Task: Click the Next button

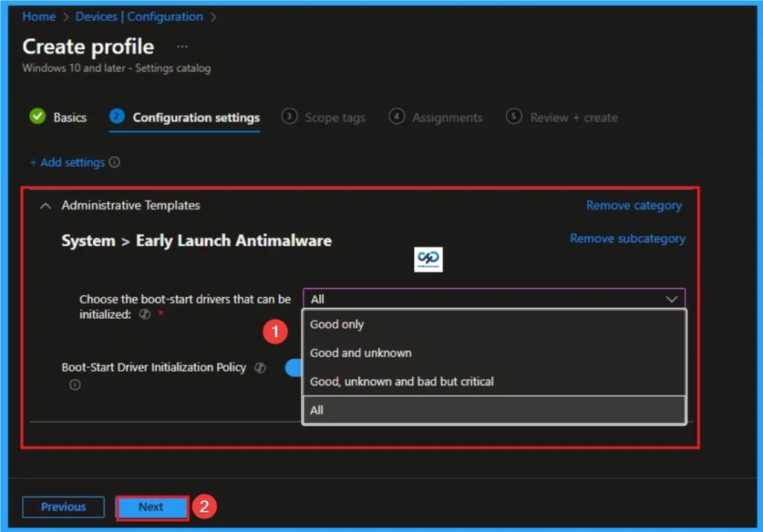Action: click(x=151, y=507)
